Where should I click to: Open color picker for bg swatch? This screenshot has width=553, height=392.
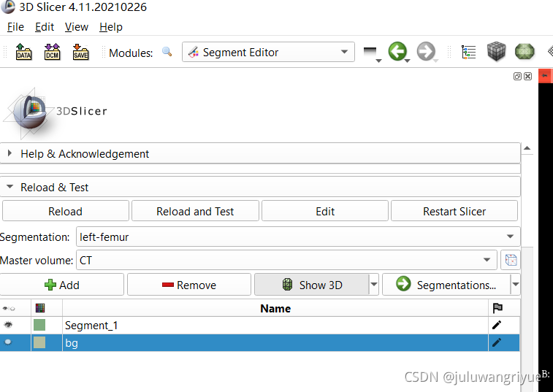(x=39, y=342)
